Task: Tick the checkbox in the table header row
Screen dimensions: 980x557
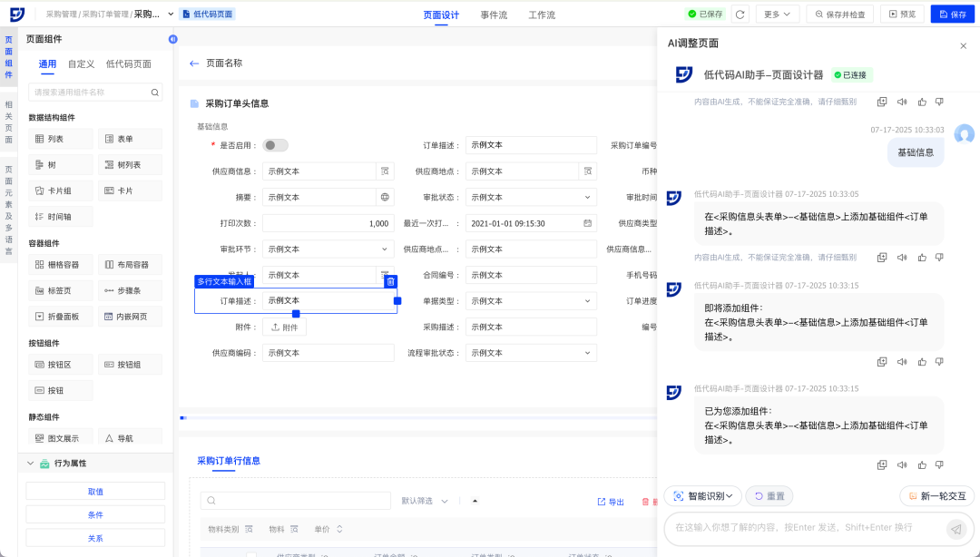Action: click(x=251, y=554)
